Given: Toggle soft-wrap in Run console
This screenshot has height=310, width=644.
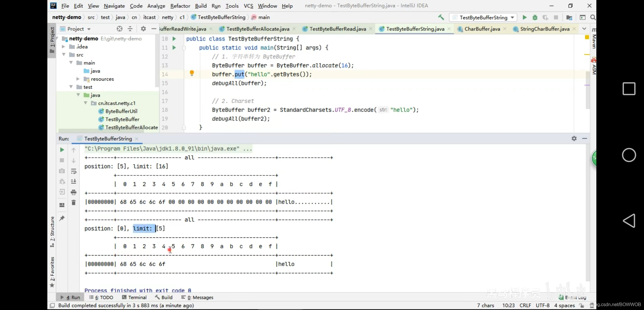Looking at the screenshot, I should tap(73, 171).
